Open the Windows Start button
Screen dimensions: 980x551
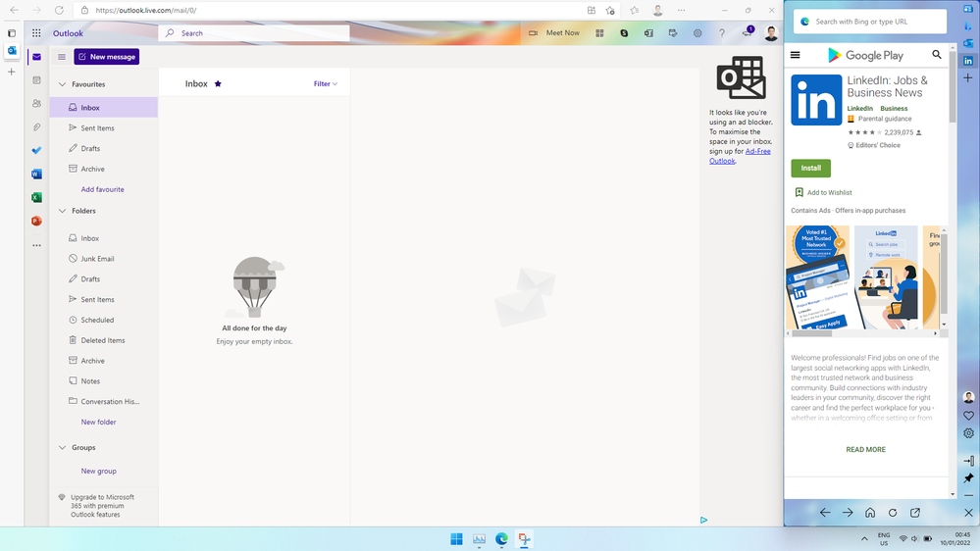457,539
